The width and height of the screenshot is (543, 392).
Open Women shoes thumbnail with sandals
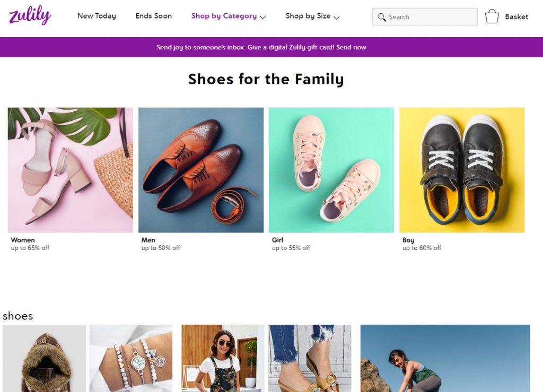click(x=71, y=170)
